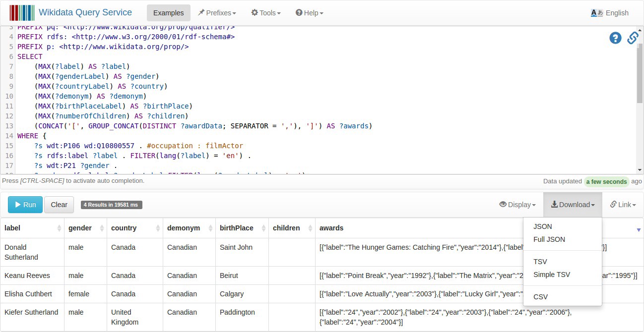The height and width of the screenshot is (332, 644).
Task: Click Keanu Reeves's 'male' gender cell
Action: tap(85, 276)
